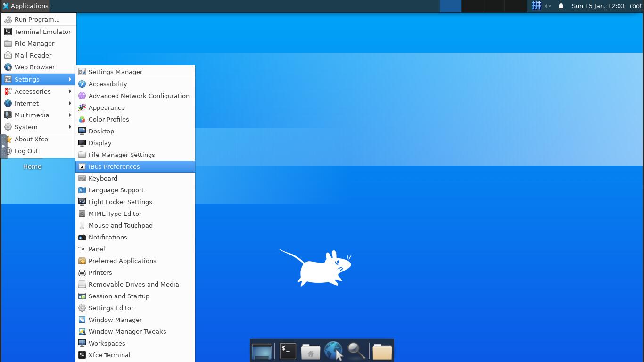Click Window Manager icon
The image size is (644, 362).
click(x=82, y=320)
